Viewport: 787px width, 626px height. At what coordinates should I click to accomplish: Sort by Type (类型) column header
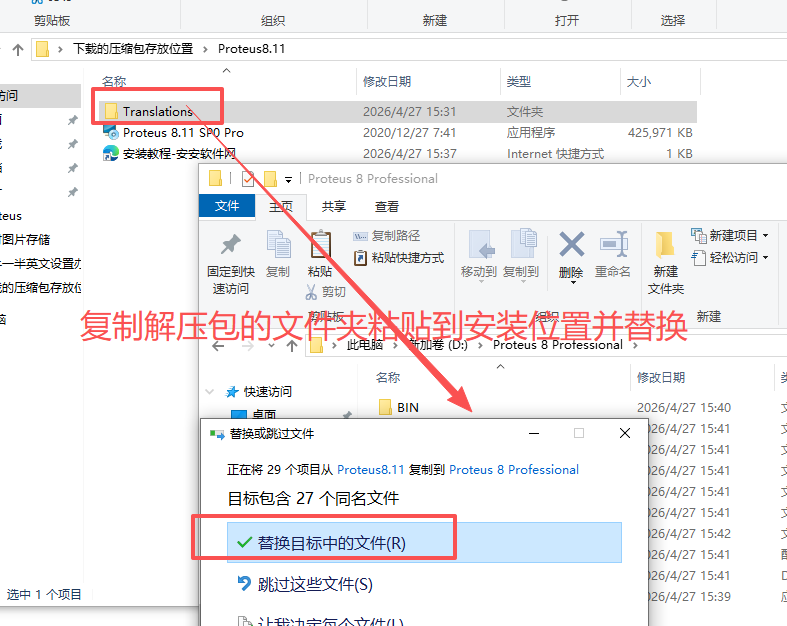coord(518,81)
